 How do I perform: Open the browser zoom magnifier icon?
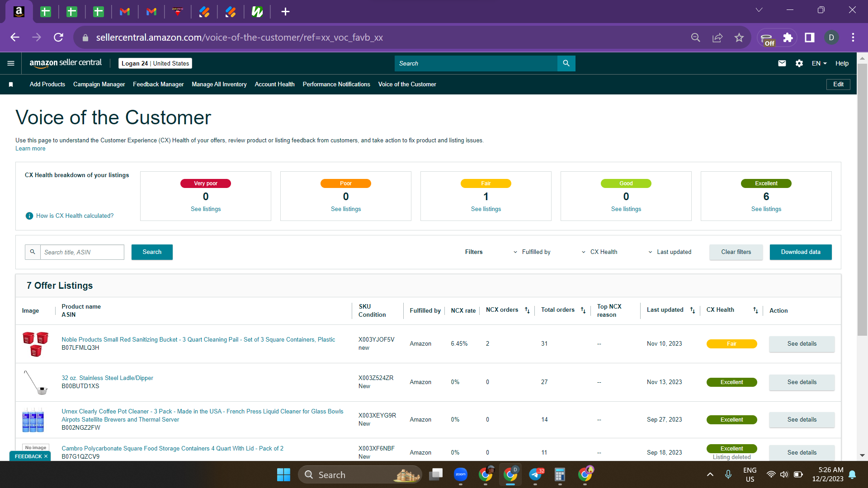pos(696,38)
